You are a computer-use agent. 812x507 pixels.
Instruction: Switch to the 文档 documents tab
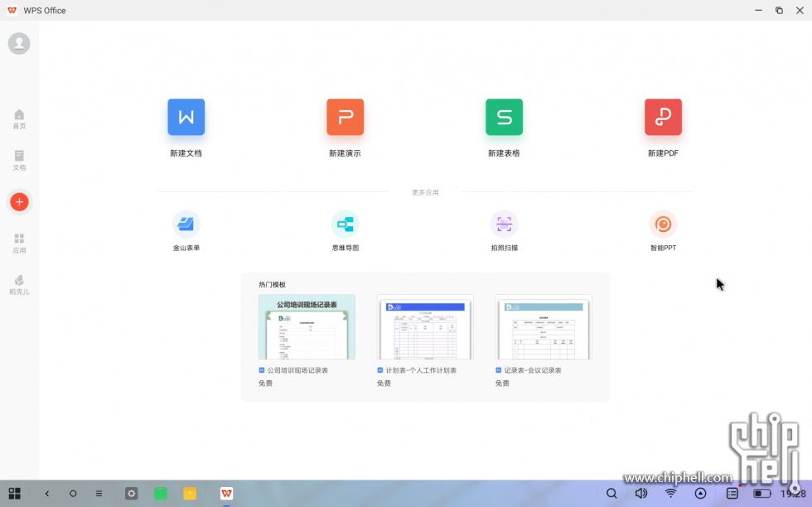(19, 160)
